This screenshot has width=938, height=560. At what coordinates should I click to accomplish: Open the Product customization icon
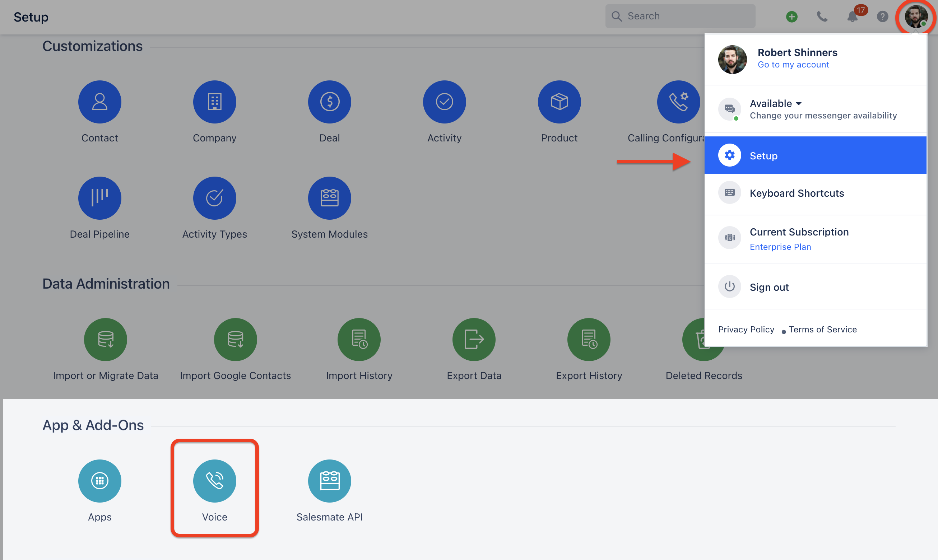click(x=559, y=102)
